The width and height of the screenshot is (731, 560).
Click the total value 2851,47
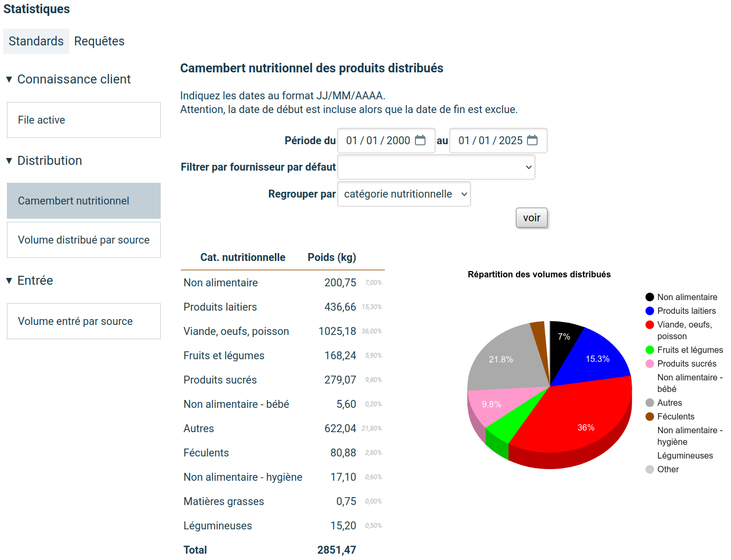(x=337, y=550)
